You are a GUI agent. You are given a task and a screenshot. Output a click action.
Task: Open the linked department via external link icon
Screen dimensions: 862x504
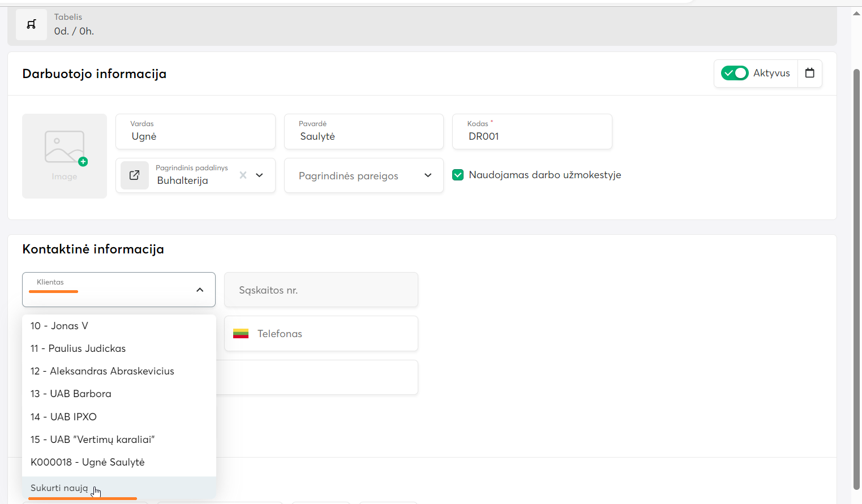pyautogui.click(x=135, y=175)
